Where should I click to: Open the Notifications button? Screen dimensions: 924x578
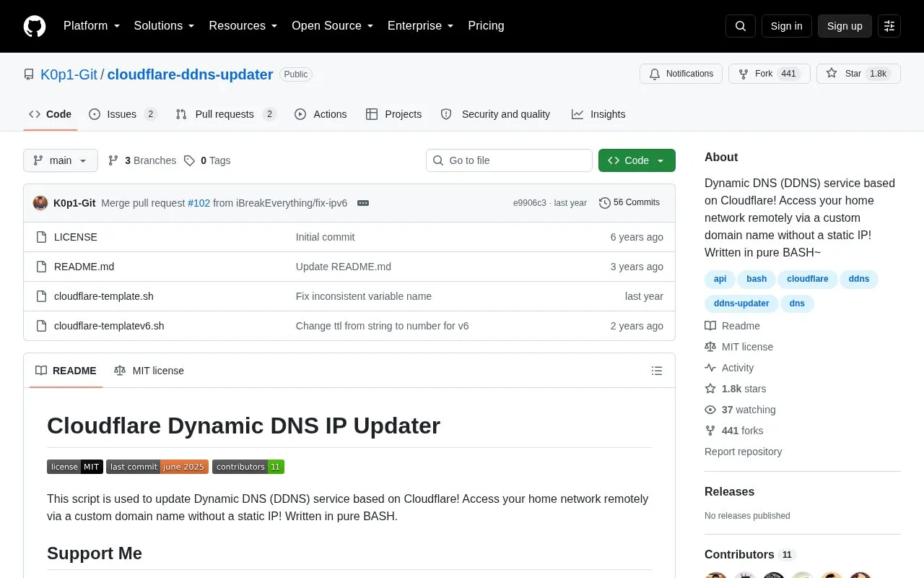681,74
